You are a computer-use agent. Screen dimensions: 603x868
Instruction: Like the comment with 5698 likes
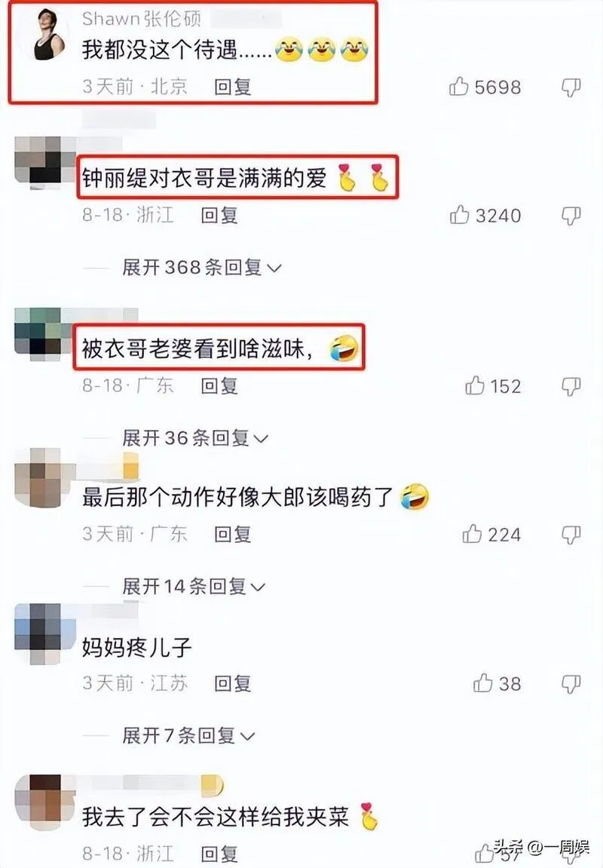point(458,87)
